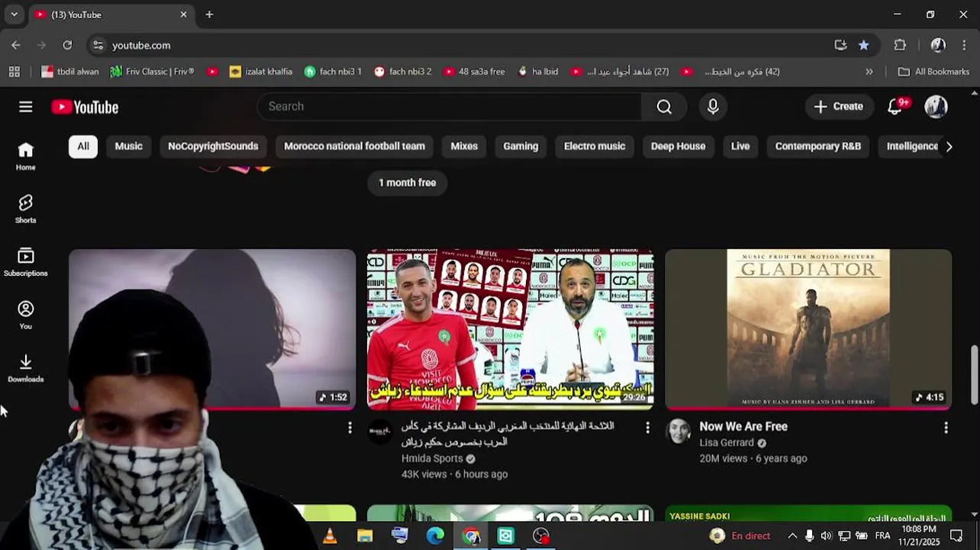Open options menu for Now We Are Free video

coord(946,428)
